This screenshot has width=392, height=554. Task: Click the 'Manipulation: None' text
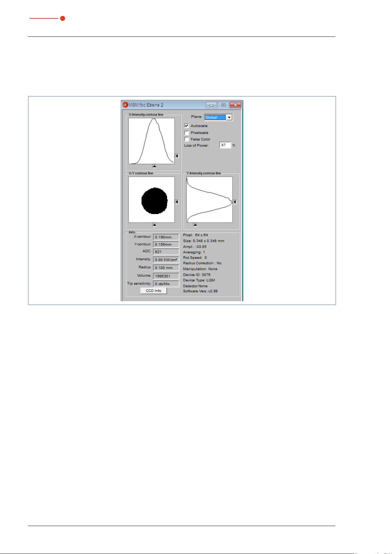pyautogui.click(x=200, y=269)
